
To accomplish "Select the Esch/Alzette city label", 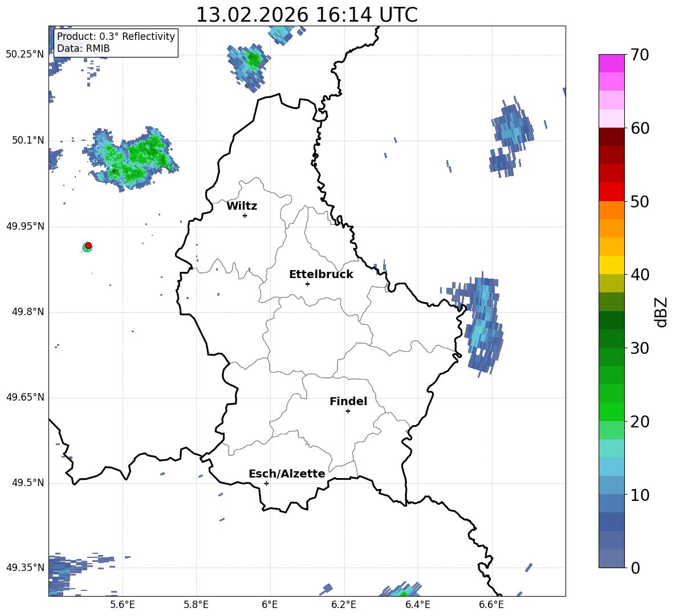I will click(x=287, y=474).
